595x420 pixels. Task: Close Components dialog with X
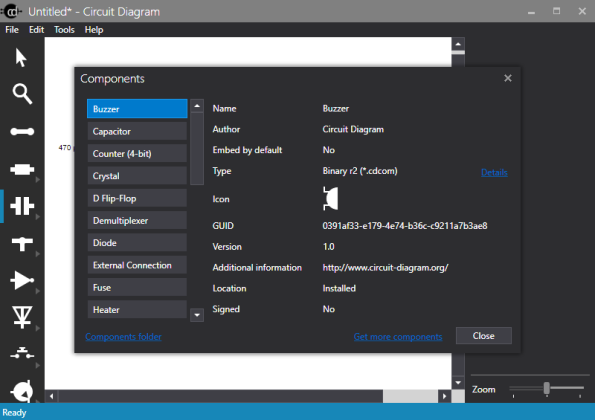point(508,78)
